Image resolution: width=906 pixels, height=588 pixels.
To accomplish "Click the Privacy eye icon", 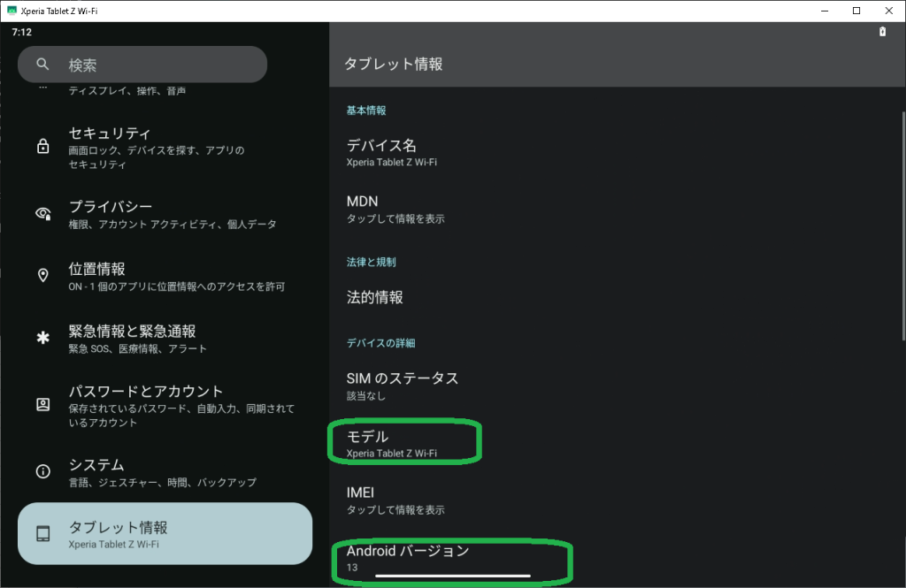I will pyautogui.click(x=43, y=213).
